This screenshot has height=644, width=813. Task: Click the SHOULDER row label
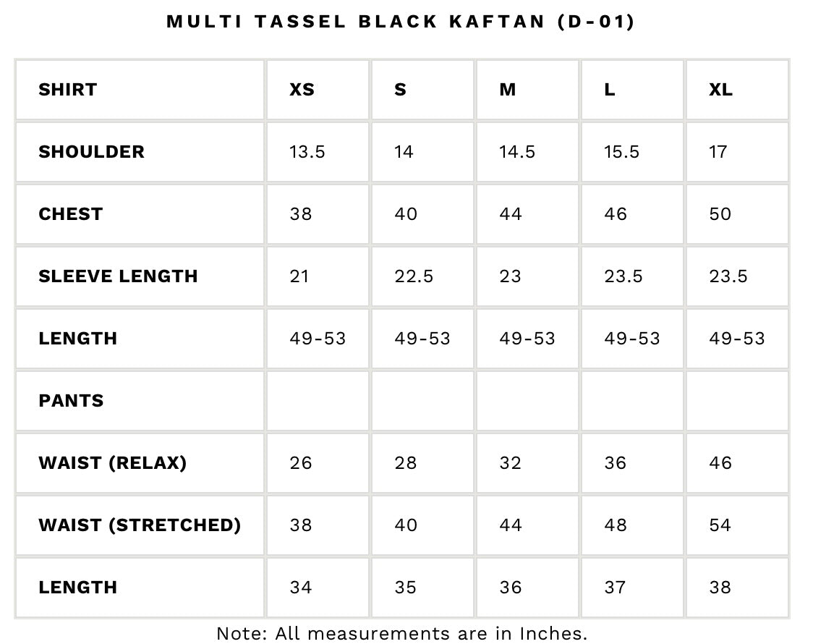click(92, 152)
